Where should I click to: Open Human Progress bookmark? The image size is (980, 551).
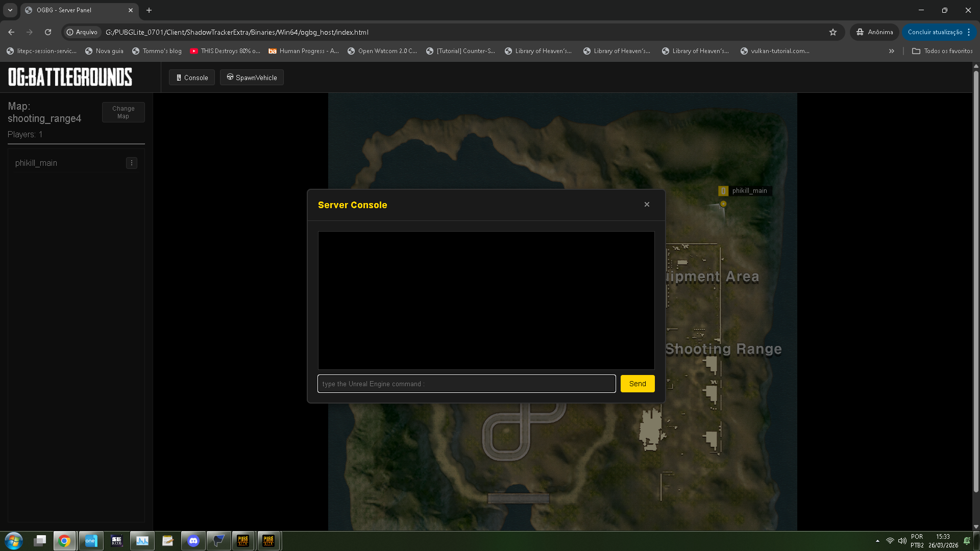tap(304, 51)
